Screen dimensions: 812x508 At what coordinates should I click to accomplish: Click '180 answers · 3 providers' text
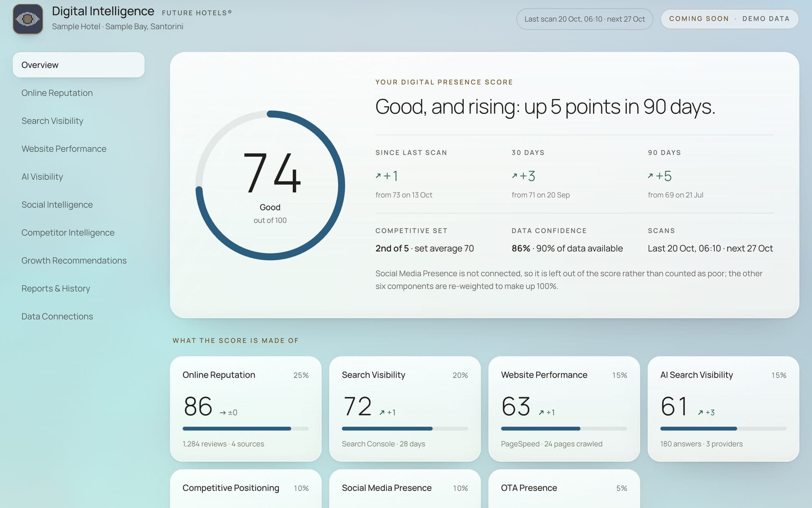(701, 444)
